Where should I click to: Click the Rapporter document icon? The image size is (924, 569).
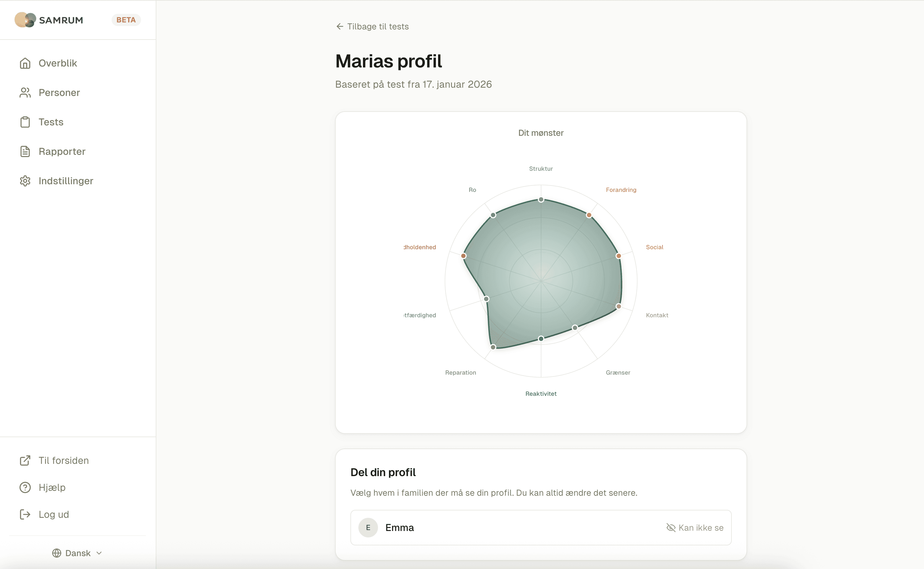(25, 151)
